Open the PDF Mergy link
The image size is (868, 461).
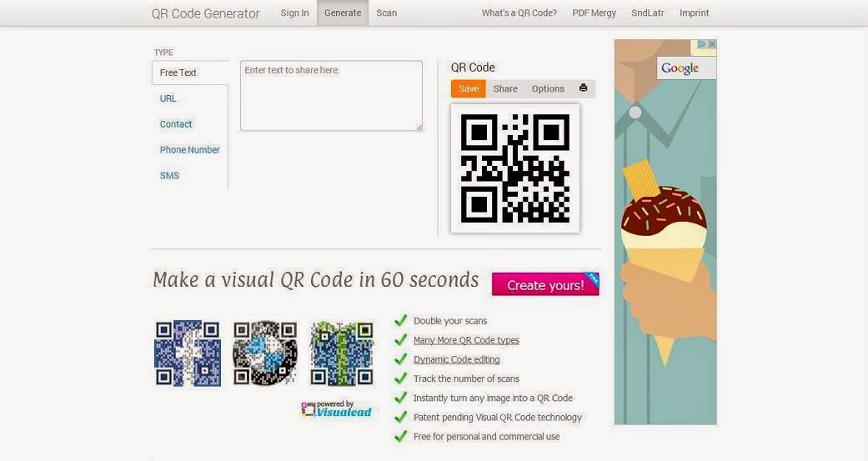(594, 13)
